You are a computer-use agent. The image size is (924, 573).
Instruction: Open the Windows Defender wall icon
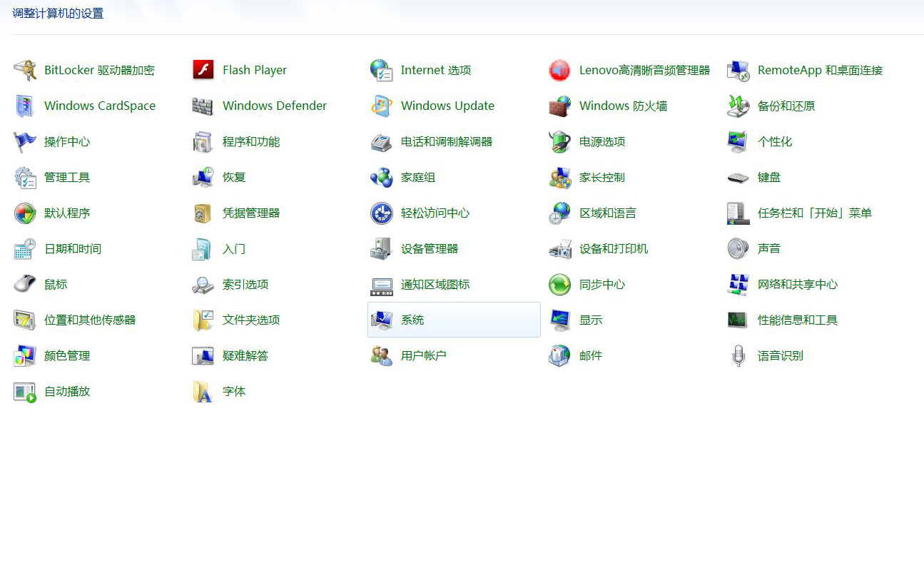coord(203,106)
